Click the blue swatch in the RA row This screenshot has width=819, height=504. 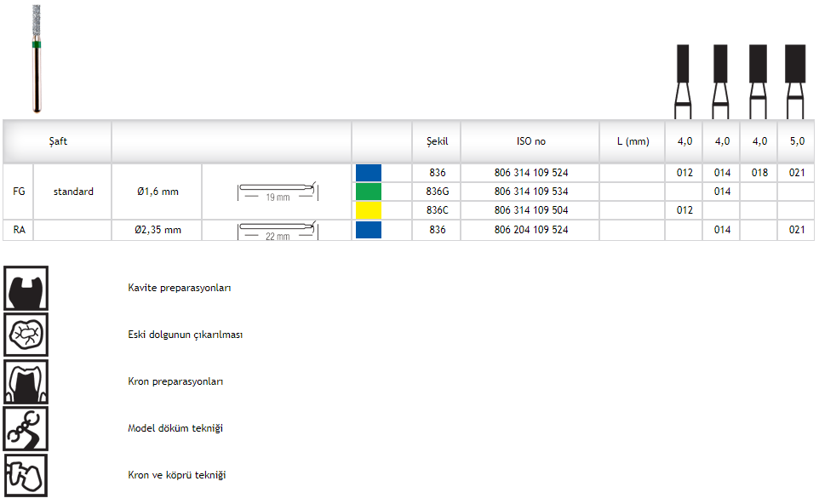tap(369, 230)
